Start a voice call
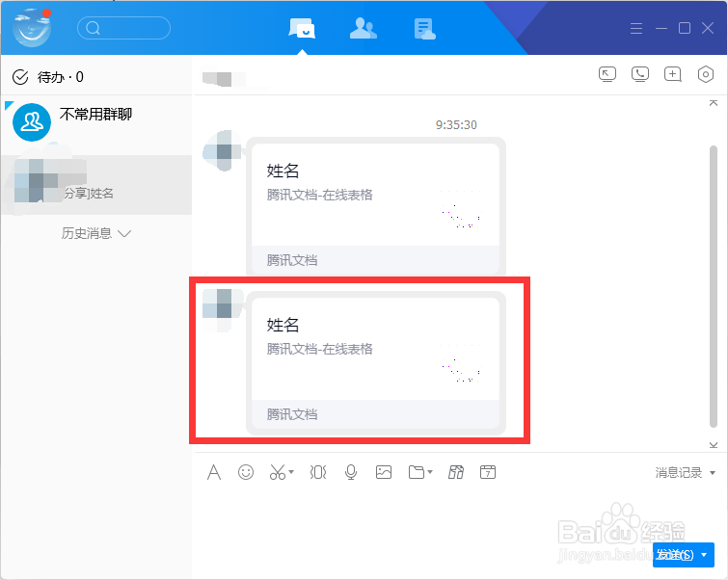Screen dimensions: 728x580 [640, 74]
